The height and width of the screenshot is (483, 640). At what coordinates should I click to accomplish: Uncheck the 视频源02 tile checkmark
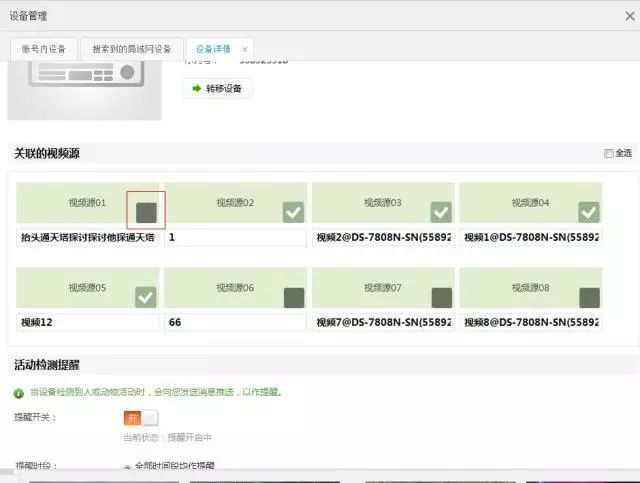point(293,211)
